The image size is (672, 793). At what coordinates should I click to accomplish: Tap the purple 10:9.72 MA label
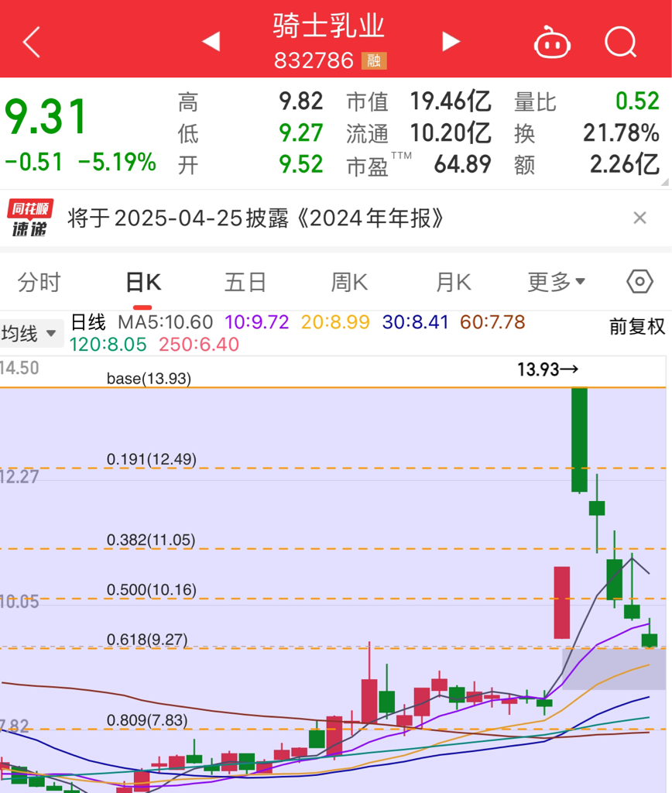point(257,322)
